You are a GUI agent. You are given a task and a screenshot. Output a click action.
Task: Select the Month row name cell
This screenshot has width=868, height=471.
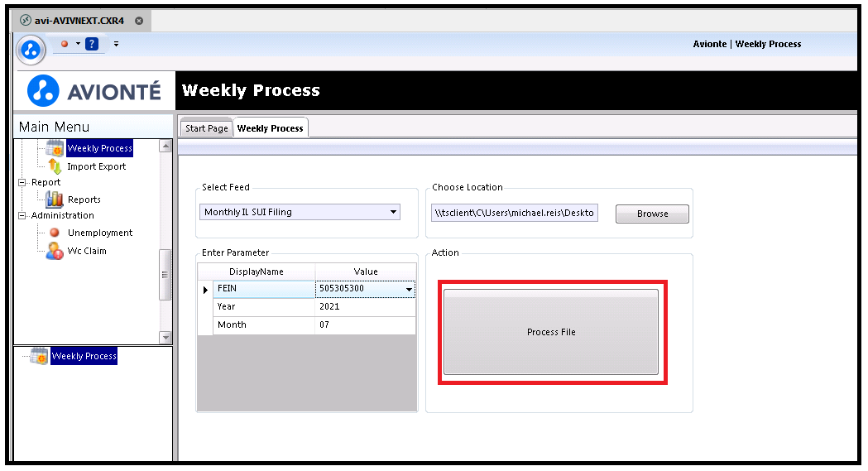click(264, 324)
